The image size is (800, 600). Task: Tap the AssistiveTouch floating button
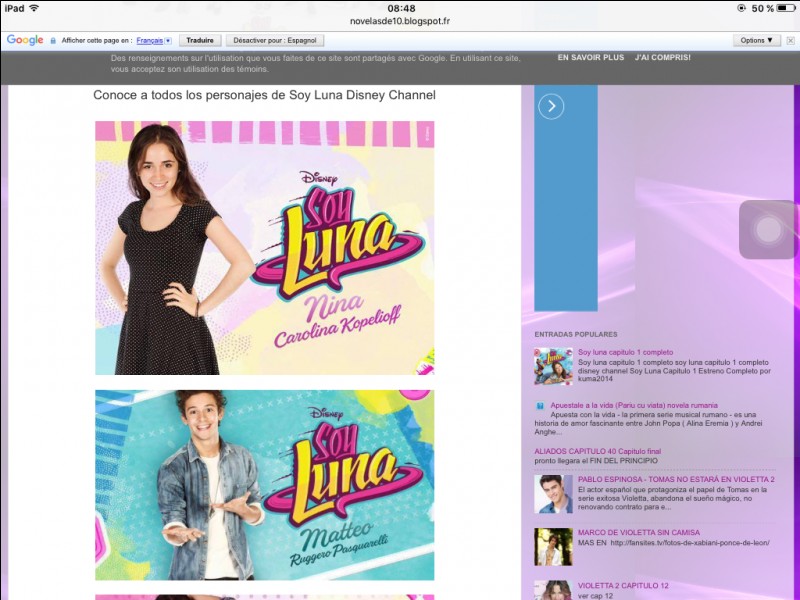click(x=768, y=230)
